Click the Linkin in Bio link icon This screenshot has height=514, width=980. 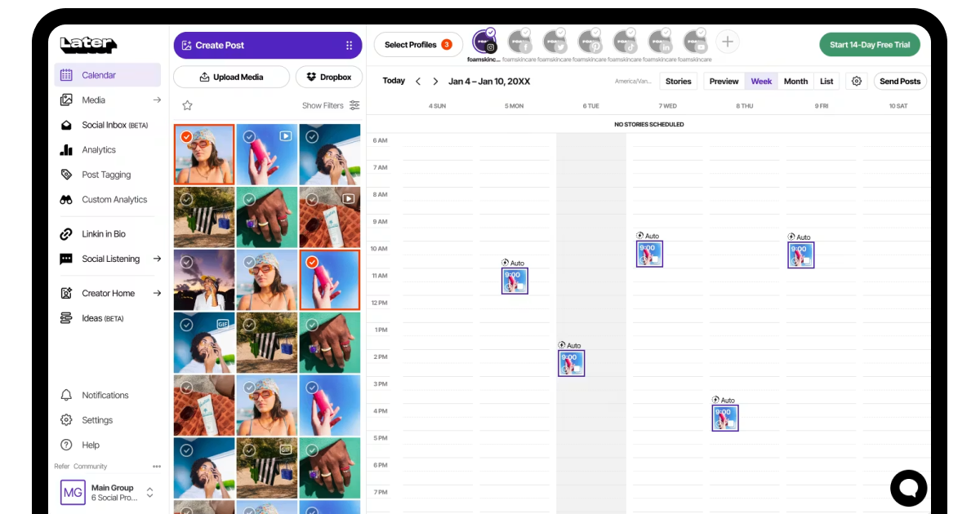[66, 234]
